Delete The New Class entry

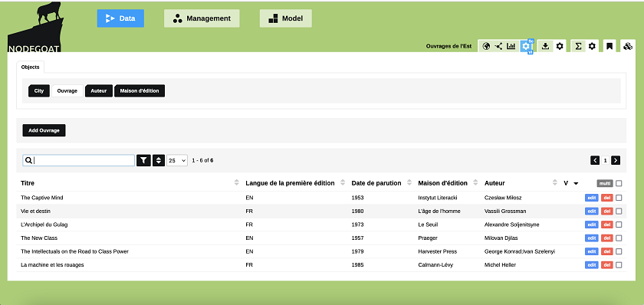pos(607,238)
